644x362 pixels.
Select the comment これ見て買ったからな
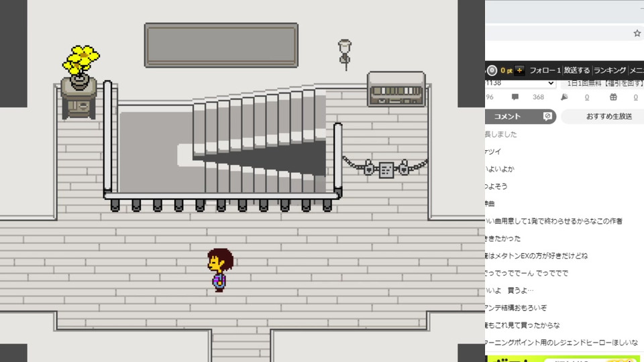pyautogui.click(x=523, y=326)
